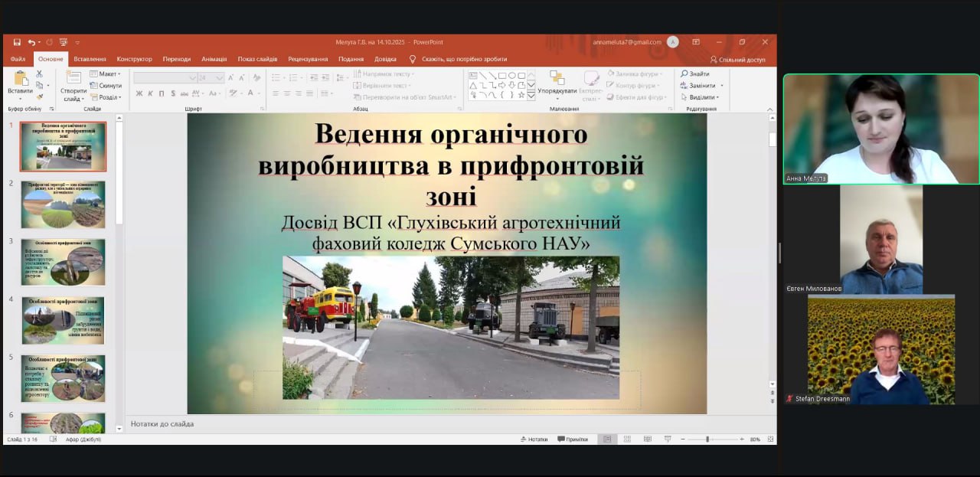Expand the Виділити select dropdown
The width and height of the screenshot is (980, 477).
[701, 97]
